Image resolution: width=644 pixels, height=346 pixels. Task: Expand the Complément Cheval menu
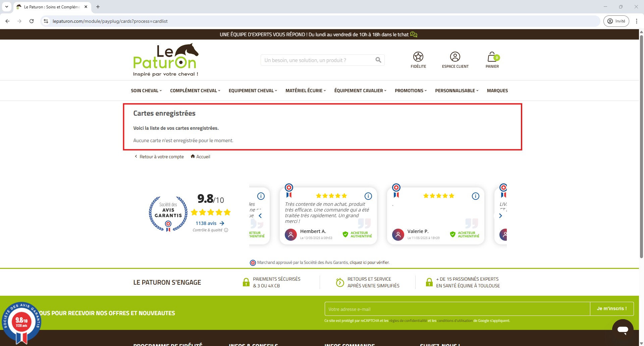[x=195, y=91]
